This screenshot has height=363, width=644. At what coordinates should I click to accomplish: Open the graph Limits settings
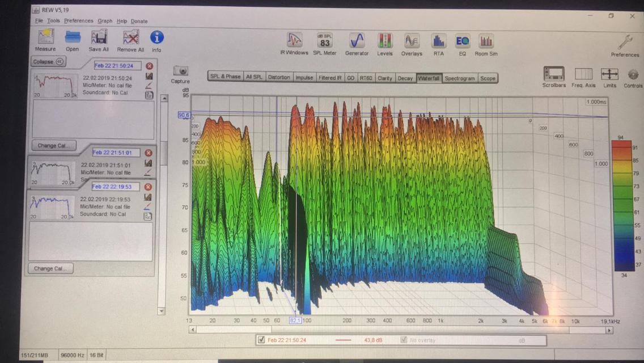[x=609, y=74]
